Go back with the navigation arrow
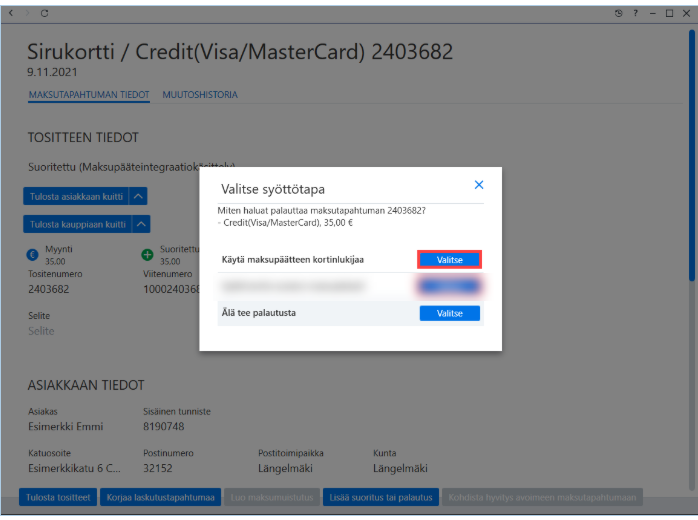Screen dimensions: 698x520 [11, 13]
